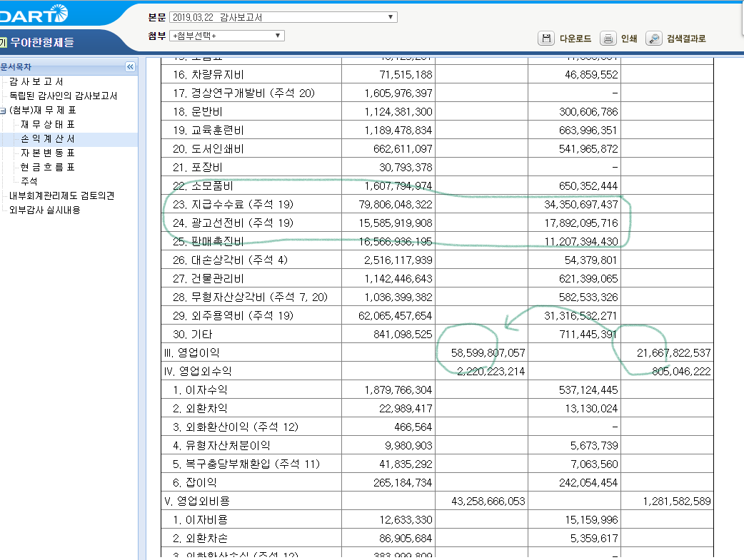Image resolution: width=744 pixels, height=560 pixels.
Task: Click 26. 대손상각비 (주석 4) label
Action: click(230, 260)
